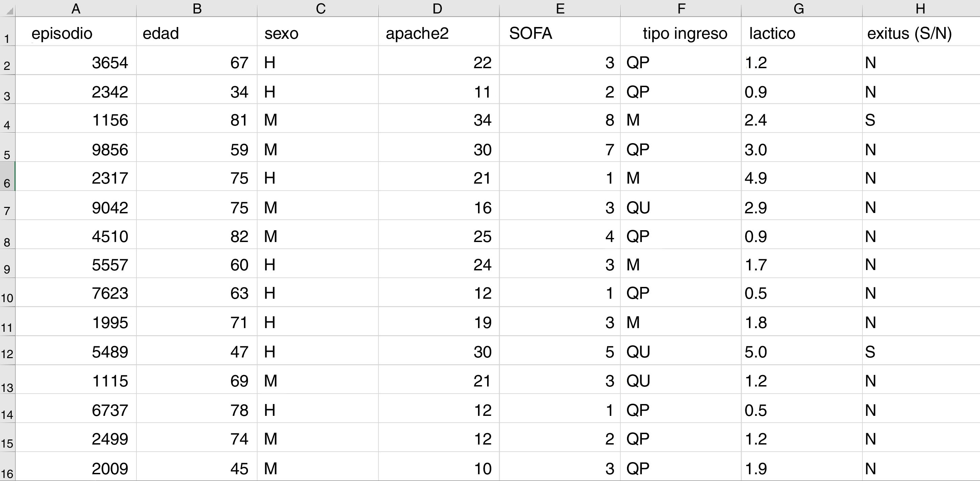980x481 pixels.
Task: Select sexo cell in row 16
Action: coord(318,469)
